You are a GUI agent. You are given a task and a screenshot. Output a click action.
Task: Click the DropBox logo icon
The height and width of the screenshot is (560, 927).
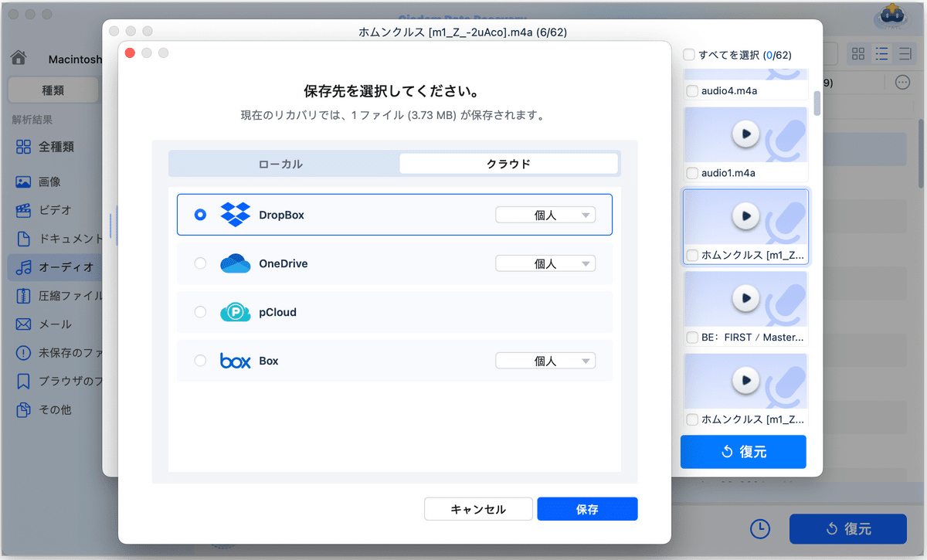point(236,215)
